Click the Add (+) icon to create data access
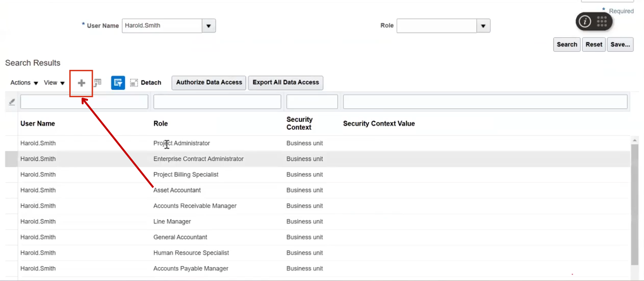 coord(81,82)
